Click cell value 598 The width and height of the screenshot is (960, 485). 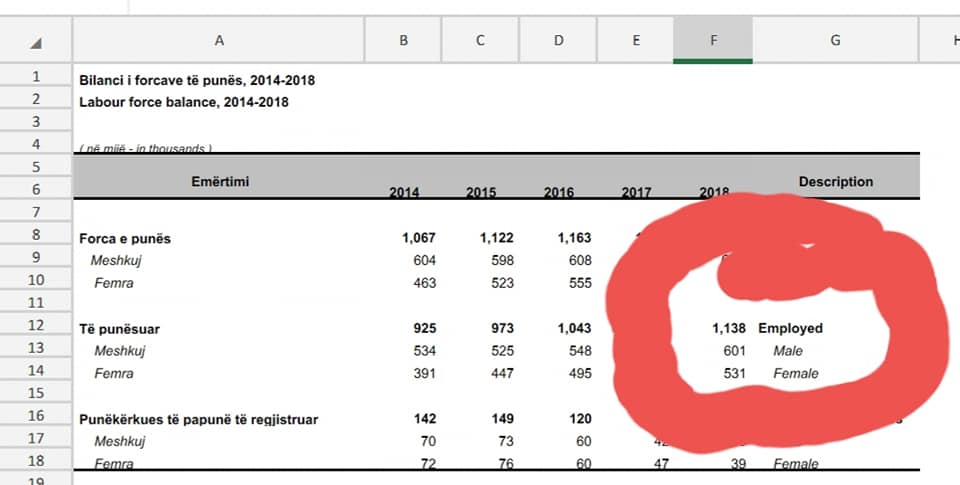click(x=502, y=260)
